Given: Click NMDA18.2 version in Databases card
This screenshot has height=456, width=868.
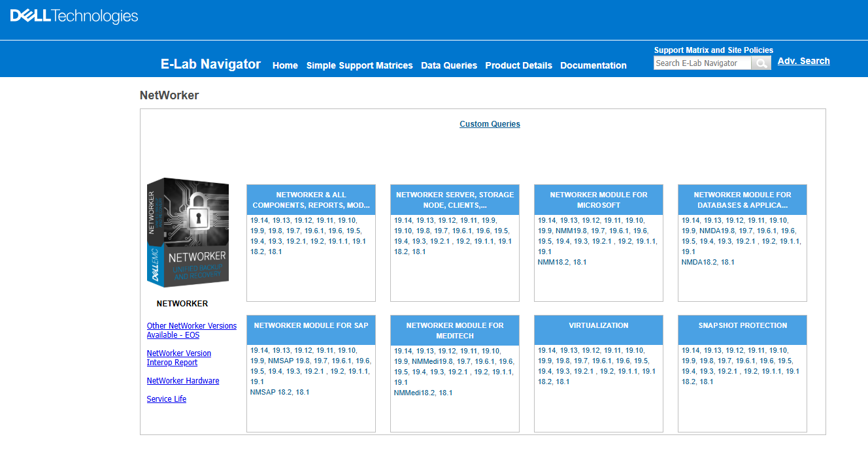Looking at the screenshot, I should pyautogui.click(x=699, y=262).
